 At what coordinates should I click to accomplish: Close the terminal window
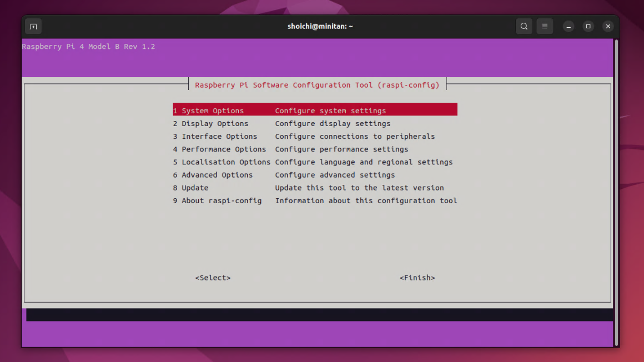coord(608,26)
